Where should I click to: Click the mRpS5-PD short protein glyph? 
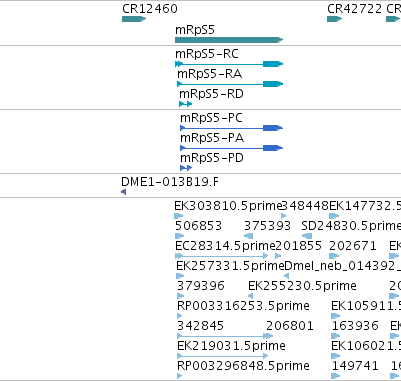coord(186,168)
